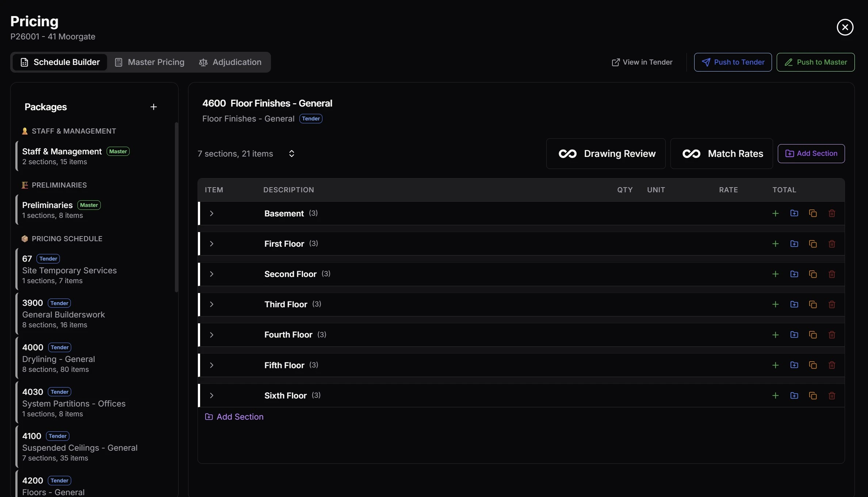The height and width of the screenshot is (497, 868).
Task: Open the Drawing Review button
Action: tap(606, 154)
